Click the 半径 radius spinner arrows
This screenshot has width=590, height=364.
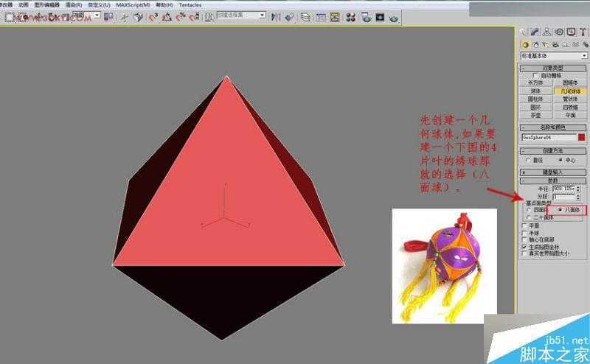point(578,189)
